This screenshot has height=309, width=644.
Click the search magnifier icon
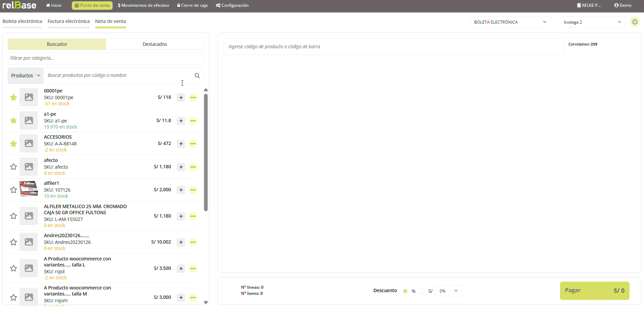197,76
